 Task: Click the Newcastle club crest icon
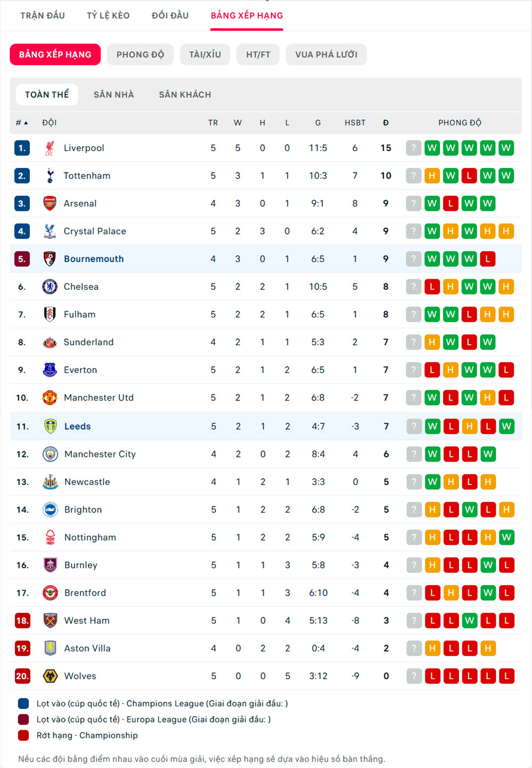coord(50,482)
